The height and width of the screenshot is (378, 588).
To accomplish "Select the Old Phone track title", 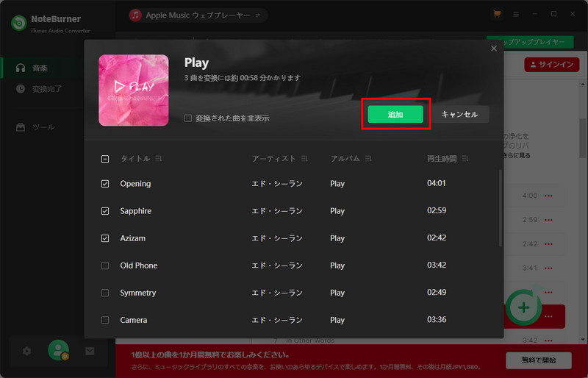I will [139, 265].
